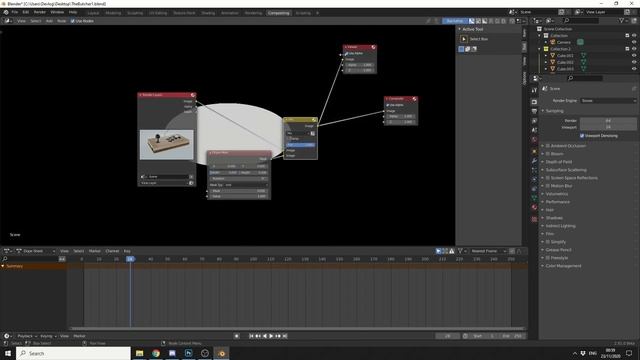The image size is (640, 360).
Task: Open the Keying popover
Action: pos(48,336)
